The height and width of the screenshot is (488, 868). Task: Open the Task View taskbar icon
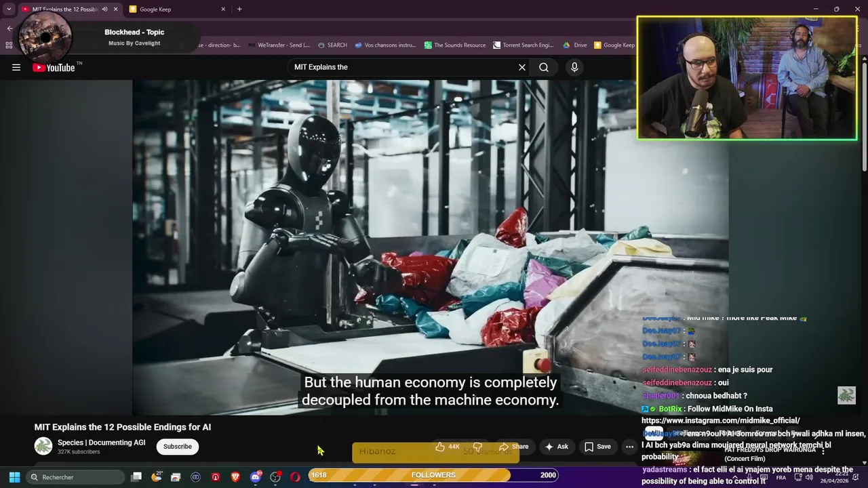[x=136, y=477]
